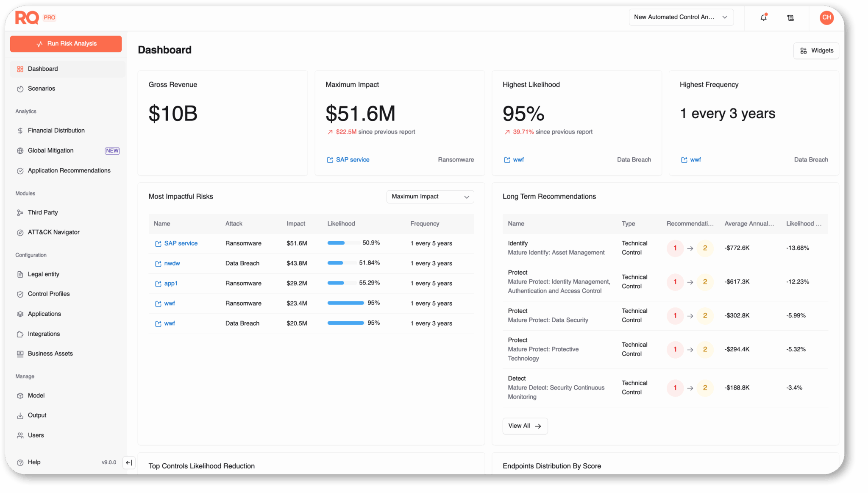Open wwf link in Highest Frequency card
868x493 pixels.
(x=695, y=160)
